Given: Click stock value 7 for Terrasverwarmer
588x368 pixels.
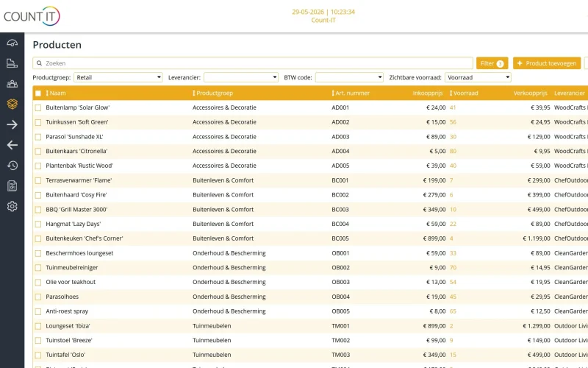Looking at the screenshot, I should tap(451, 180).
